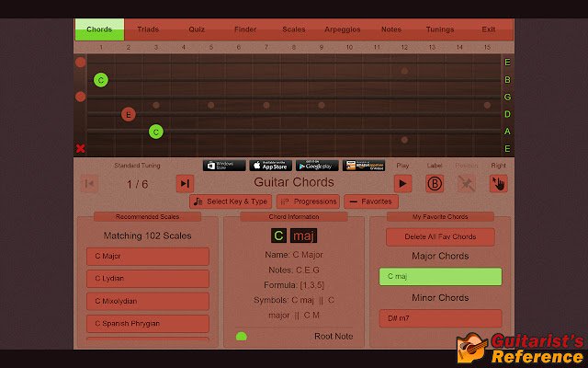Viewport: 588px width, 368px height.
Task: Open the Tunings tab
Action: 440,29
